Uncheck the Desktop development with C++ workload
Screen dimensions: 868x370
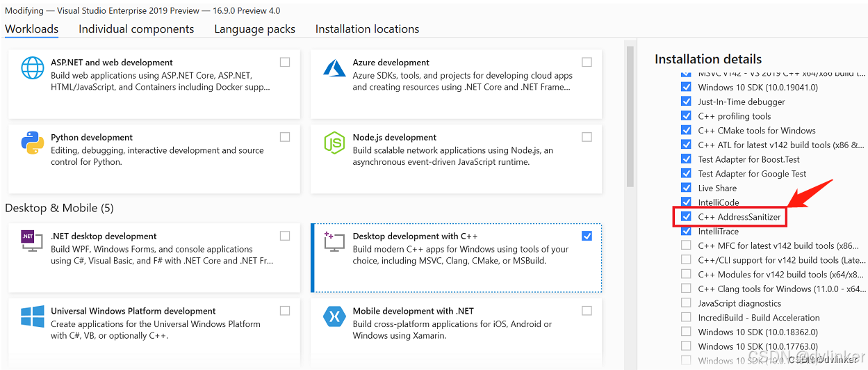[x=587, y=236]
